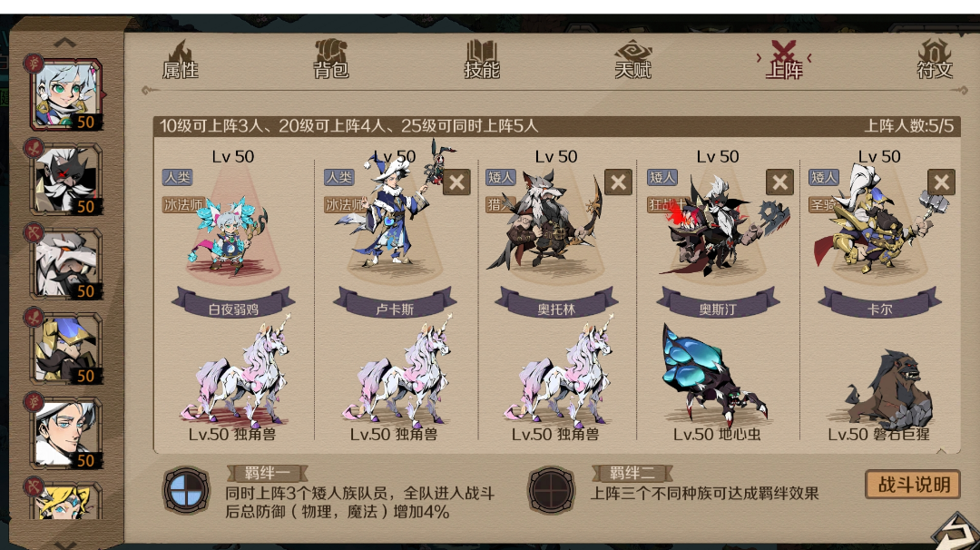Open the 属性 attributes tab
This screenshot has width=980, height=550.
click(x=181, y=60)
